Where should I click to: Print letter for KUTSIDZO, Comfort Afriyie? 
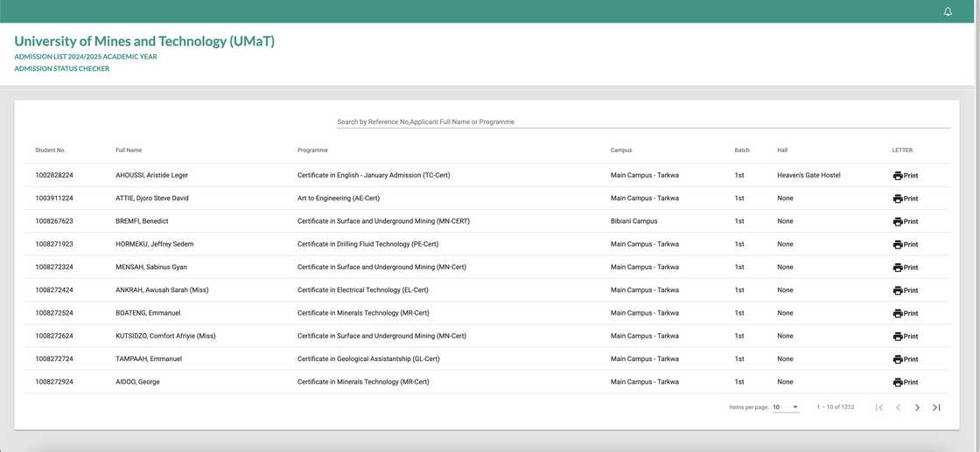tap(906, 337)
